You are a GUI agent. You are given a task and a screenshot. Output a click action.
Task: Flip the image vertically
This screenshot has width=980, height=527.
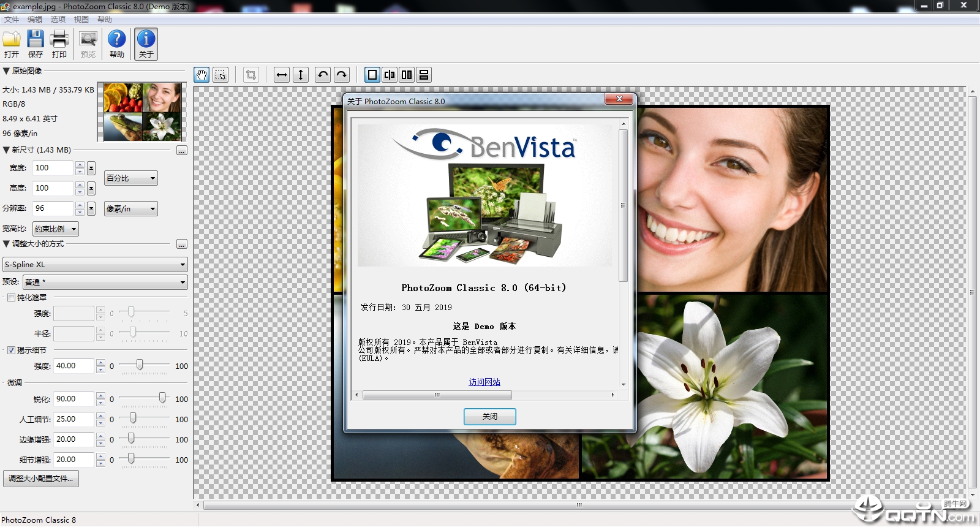[x=301, y=75]
